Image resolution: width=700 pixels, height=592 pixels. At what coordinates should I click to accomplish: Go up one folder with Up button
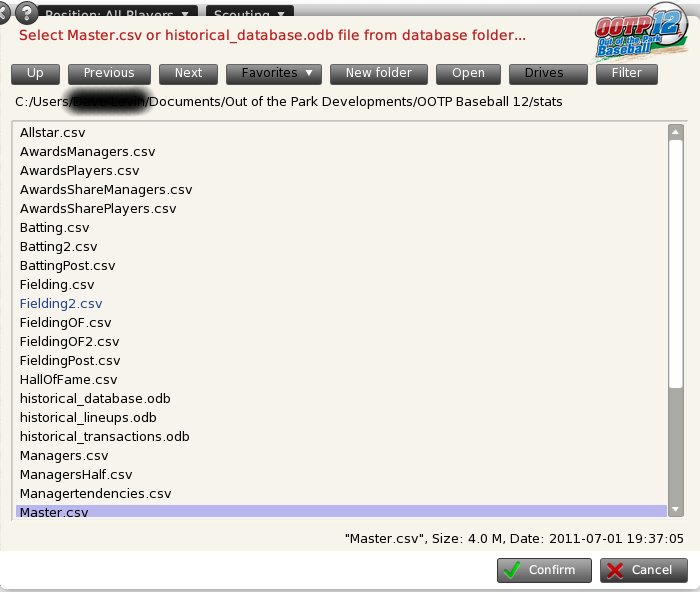(x=35, y=74)
